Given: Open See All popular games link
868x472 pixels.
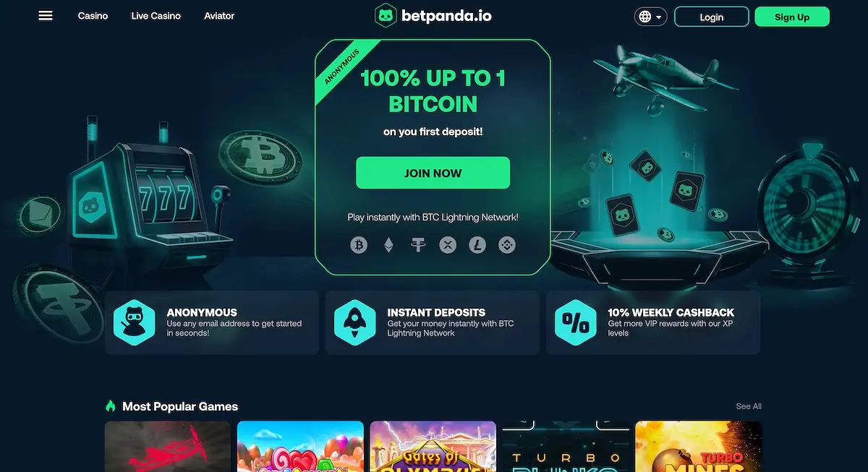Looking at the screenshot, I should [749, 406].
